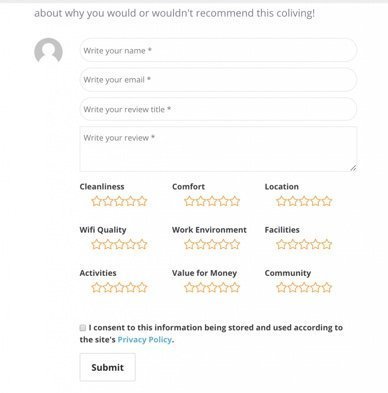Click the gray user avatar image
The image size is (388, 393).
48,51
